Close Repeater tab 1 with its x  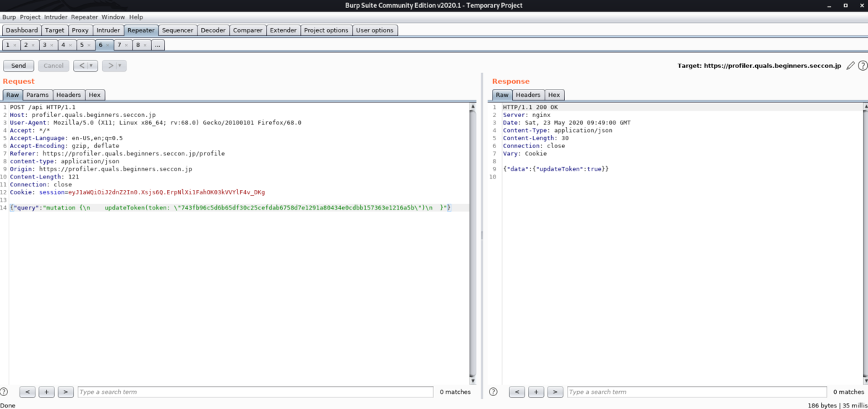pyautogui.click(x=15, y=45)
